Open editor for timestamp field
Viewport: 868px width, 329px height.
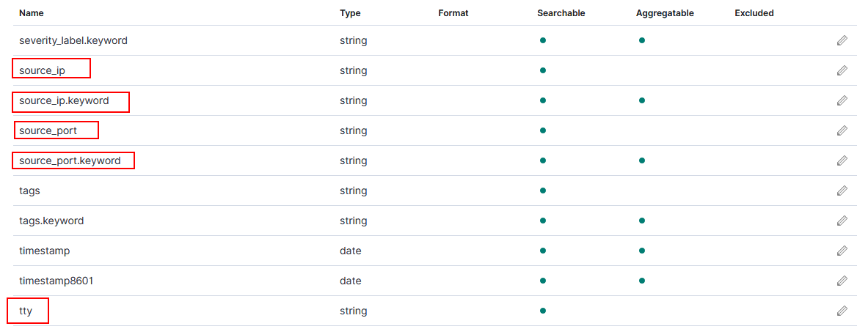(842, 251)
